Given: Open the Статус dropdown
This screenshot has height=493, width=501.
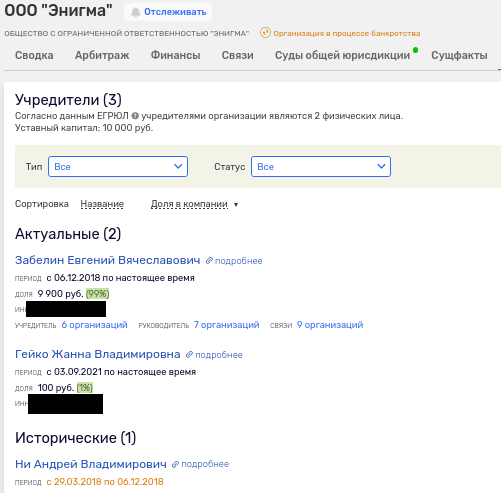Looking at the screenshot, I should click(x=321, y=166).
